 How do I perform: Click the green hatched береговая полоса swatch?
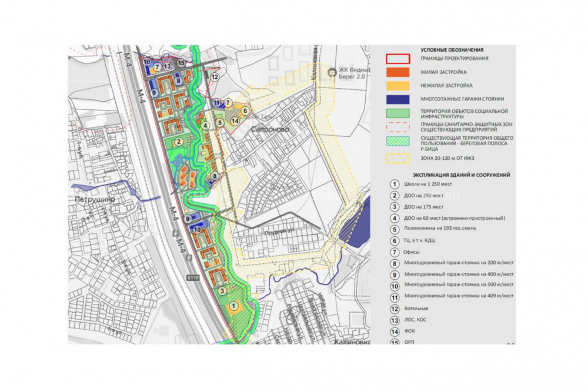click(x=398, y=141)
